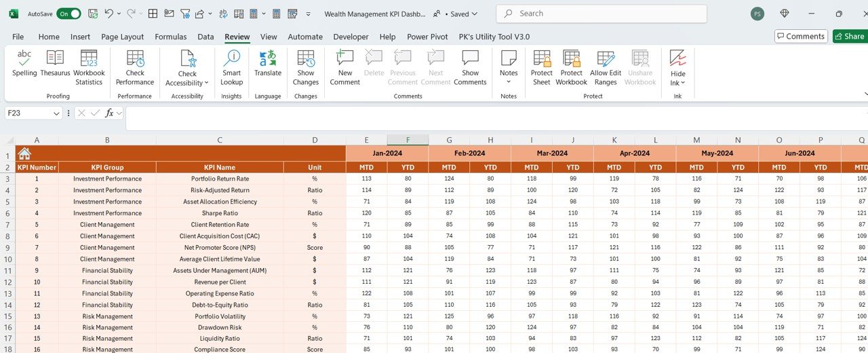This screenshot has height=353, width=868.
Task: Select column F header
Action: 408,140
